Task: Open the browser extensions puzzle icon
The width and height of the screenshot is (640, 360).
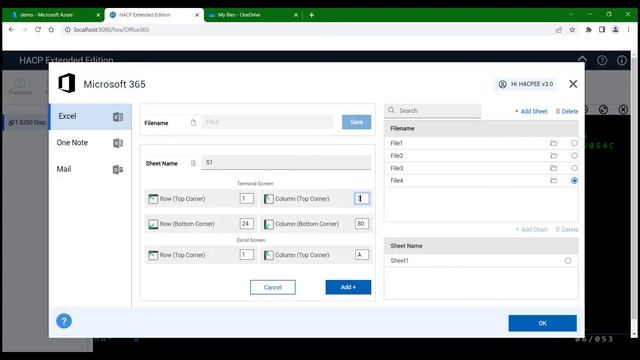Action: pyautogui.click(x=589, y=29)
